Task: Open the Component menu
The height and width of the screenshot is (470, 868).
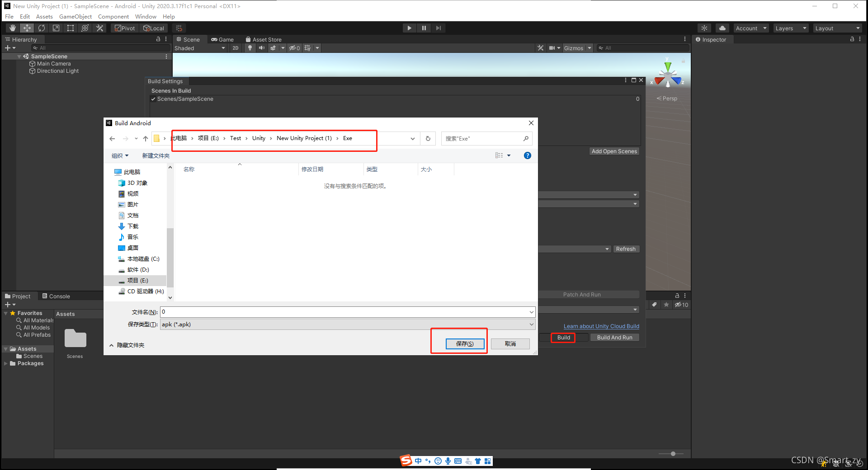Action: 113,17
